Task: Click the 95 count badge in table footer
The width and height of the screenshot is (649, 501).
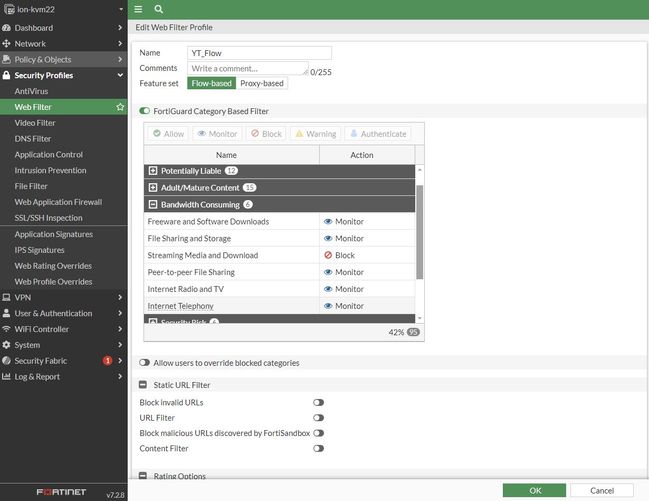Action: (413, 332)
